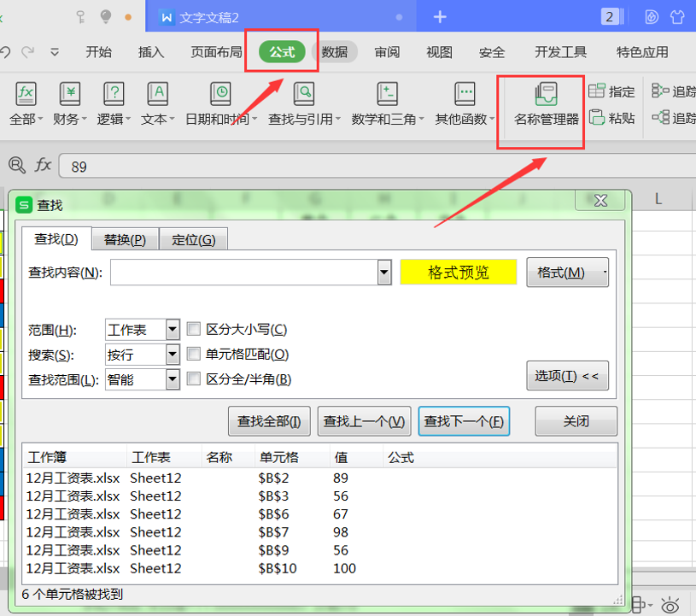The height and width of the screenshot is (616, 696).
Task: Click the undo arrow in quick access
Action: tap(5, 52)
